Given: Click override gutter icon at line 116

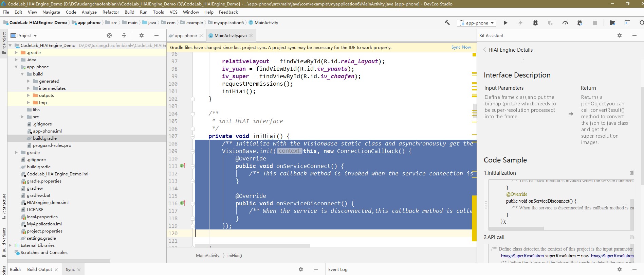Looking at the screenshot, I should 182,203.
